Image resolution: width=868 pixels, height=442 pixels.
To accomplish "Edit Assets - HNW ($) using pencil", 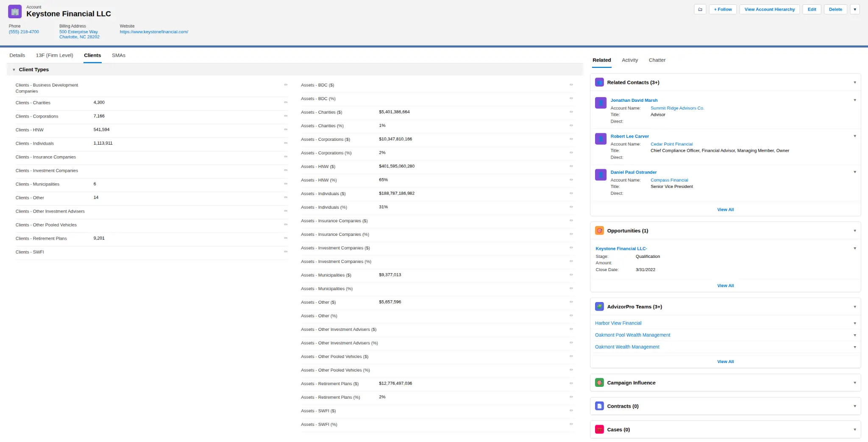I will [571, 166].
